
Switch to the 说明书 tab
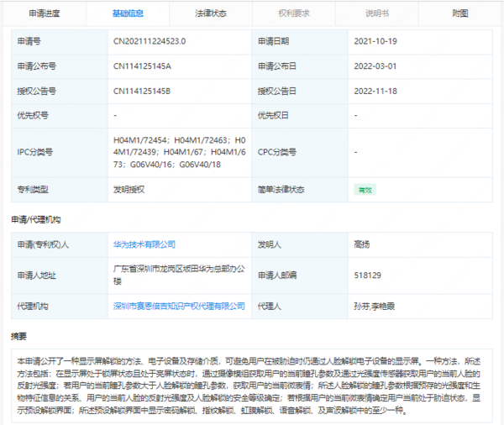point(377,13)
